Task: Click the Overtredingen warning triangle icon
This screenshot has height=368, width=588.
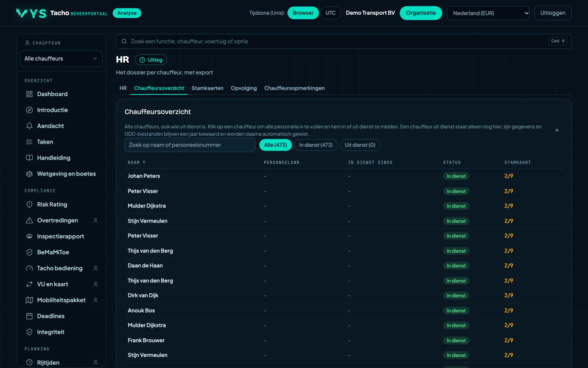Action: (x=29, y=220)
